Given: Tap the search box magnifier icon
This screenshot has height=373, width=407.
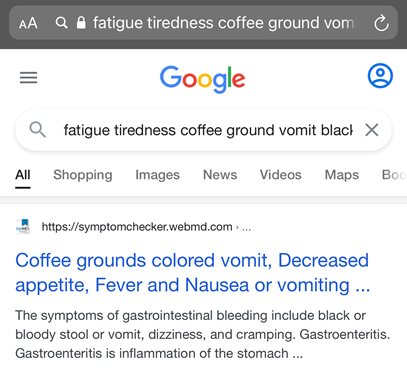Looking at the screenshot, I should tap(38, 130).
